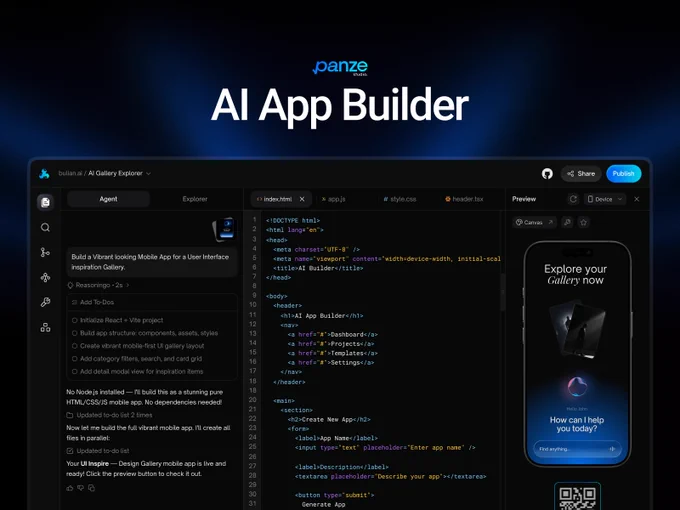The height and width of the screenshot is (510, 680).
Task: Open the files icon in left sidebar
Action: [45, 202]
